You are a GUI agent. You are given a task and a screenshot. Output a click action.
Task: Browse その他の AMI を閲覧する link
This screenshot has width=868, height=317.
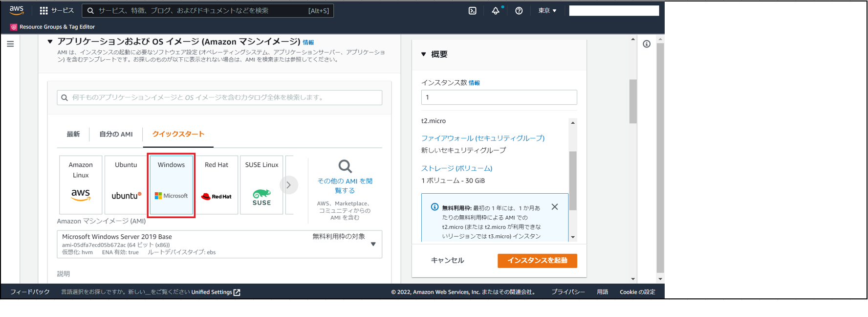(x=345, y=186)
